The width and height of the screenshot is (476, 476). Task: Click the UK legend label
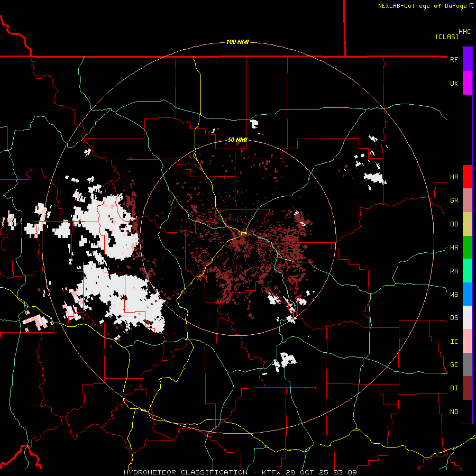[454, 83]
